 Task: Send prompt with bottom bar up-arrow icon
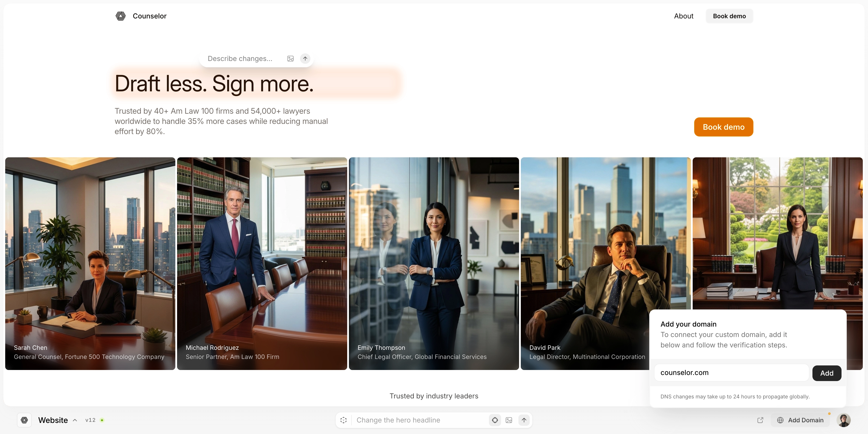click(524, 420)
